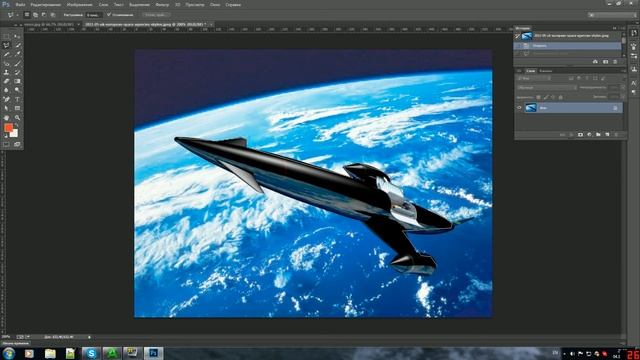Select the Brush tool
This screenshot has height=360, width=640.
click(17, 64)
